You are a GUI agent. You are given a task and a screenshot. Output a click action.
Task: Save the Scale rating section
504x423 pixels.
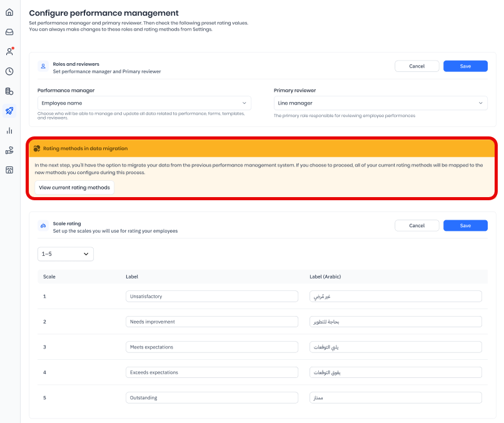pos(465,226)
